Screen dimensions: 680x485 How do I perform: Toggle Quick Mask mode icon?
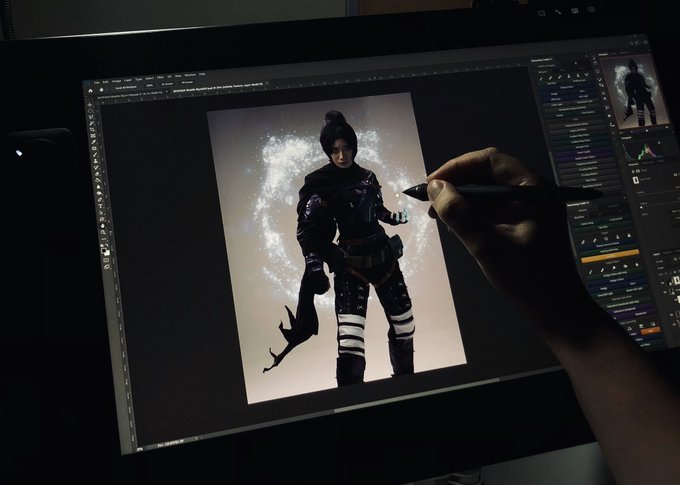click(x=106, y=259)
